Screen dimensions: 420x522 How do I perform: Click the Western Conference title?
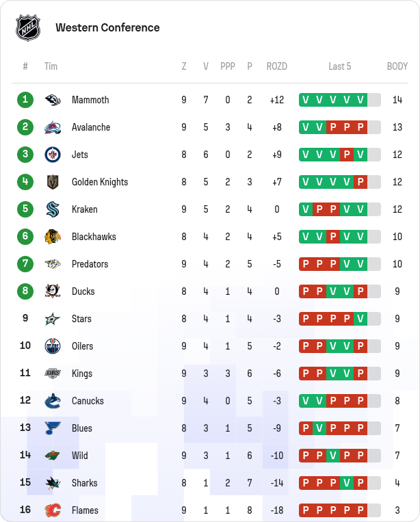[107, 28]
